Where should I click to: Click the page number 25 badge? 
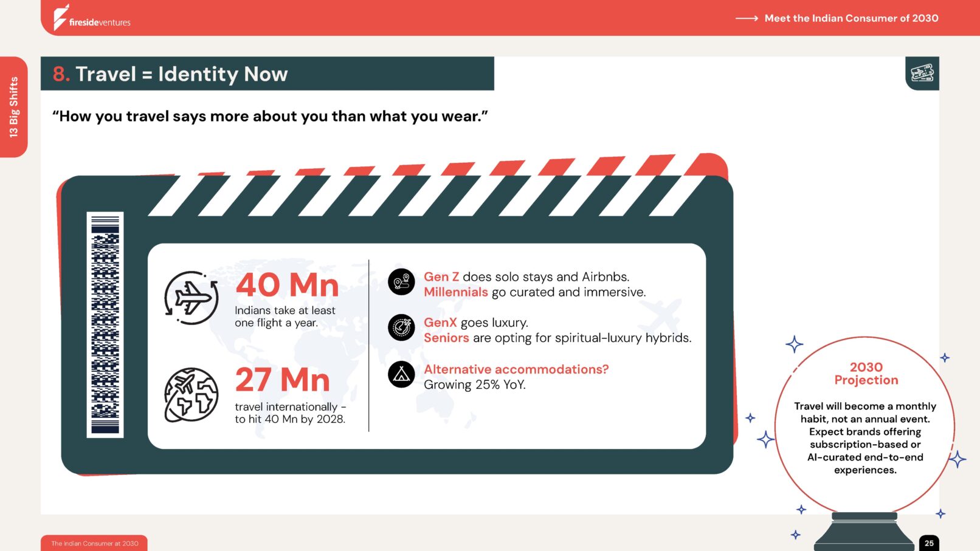pos(929,543)
